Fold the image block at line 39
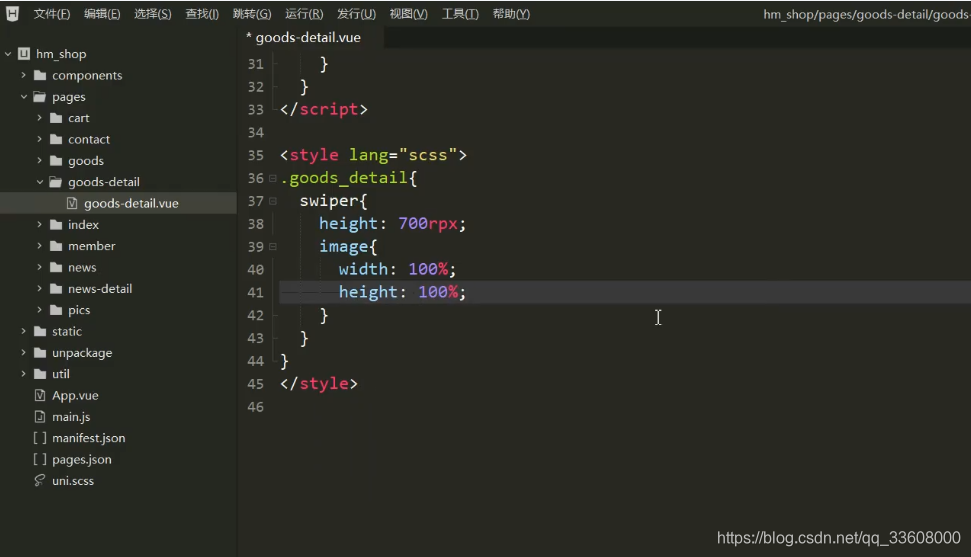Image resolution: width=971 pixels, height=557 pixels. click(x=272, y=247)
